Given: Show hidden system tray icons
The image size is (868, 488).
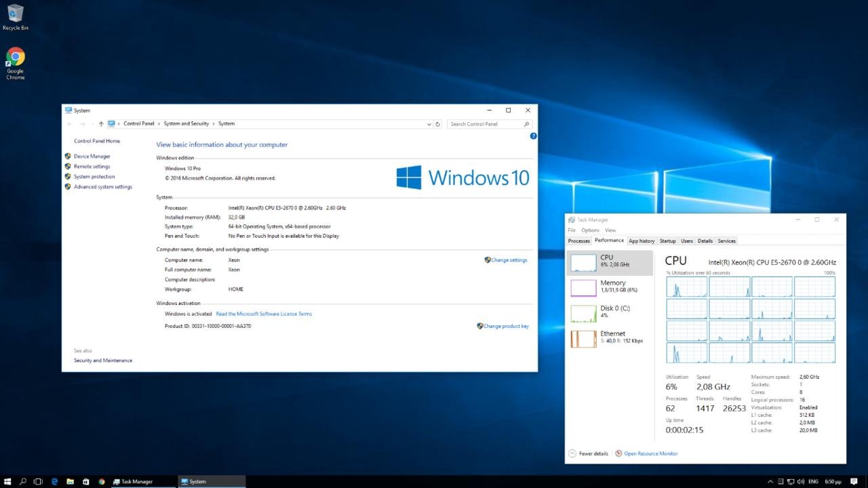Looking at the screenshot, I should point(770,481).
